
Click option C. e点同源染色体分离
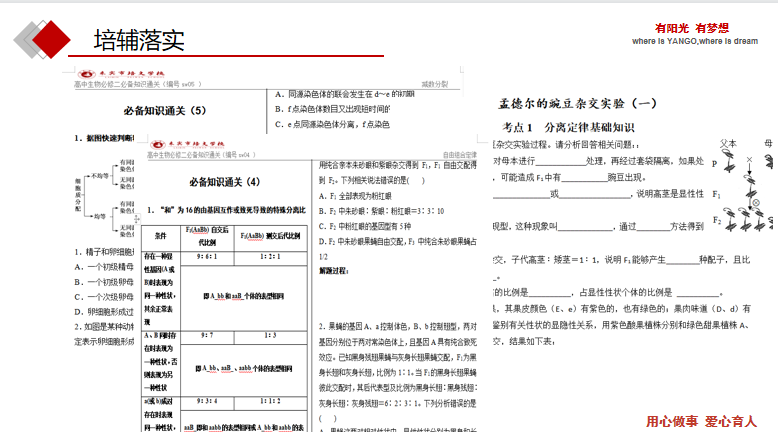332,125
